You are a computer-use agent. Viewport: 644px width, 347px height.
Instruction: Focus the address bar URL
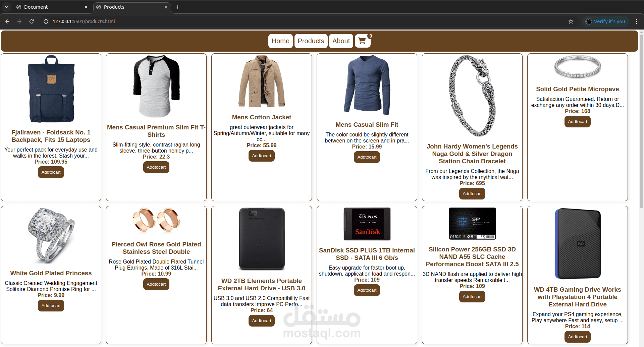[84, 21]
